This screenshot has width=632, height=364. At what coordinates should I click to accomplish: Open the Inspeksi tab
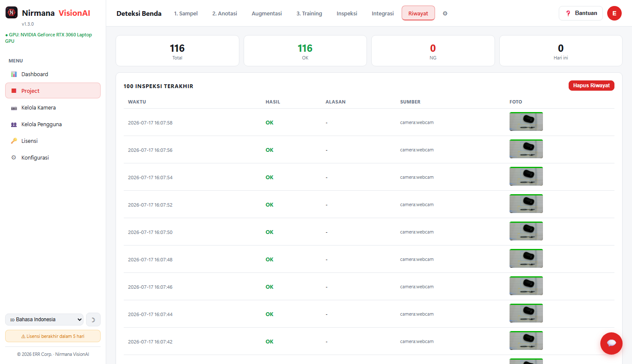(x=347, y=13)
